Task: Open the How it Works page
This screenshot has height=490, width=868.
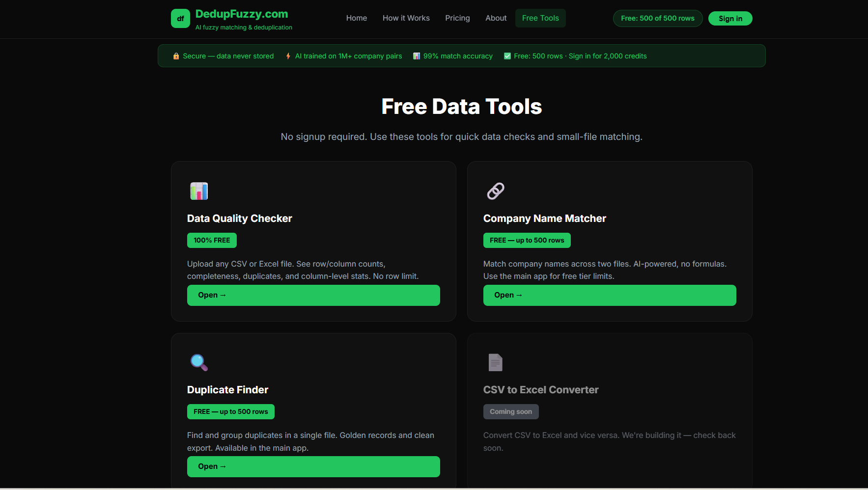Action: tap(406, 18)
